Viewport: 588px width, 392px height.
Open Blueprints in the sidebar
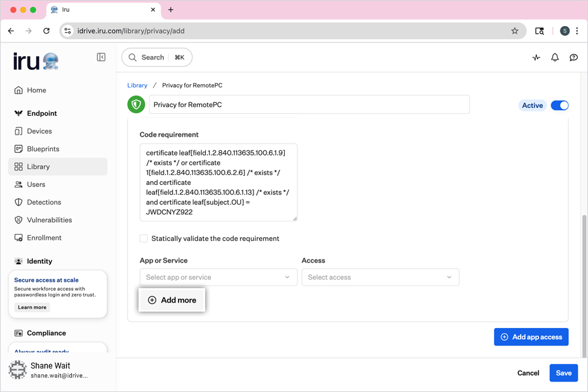tap(43, 149)
